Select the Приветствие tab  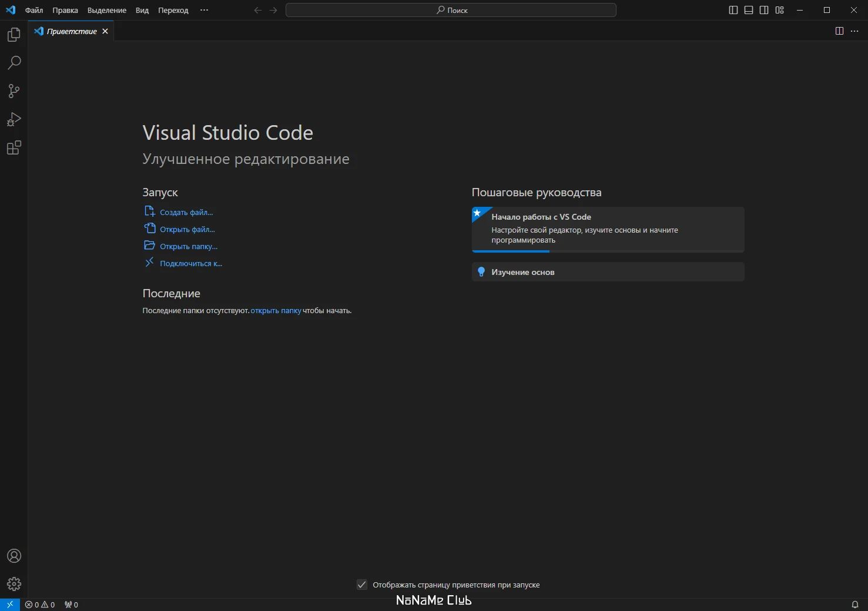(x=72, y=31)
